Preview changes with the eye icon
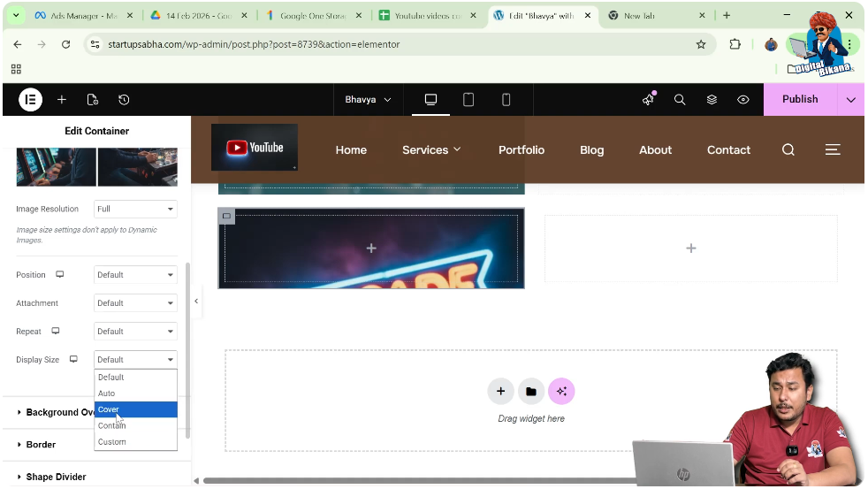The image size is (868, 489). (743, 100)
